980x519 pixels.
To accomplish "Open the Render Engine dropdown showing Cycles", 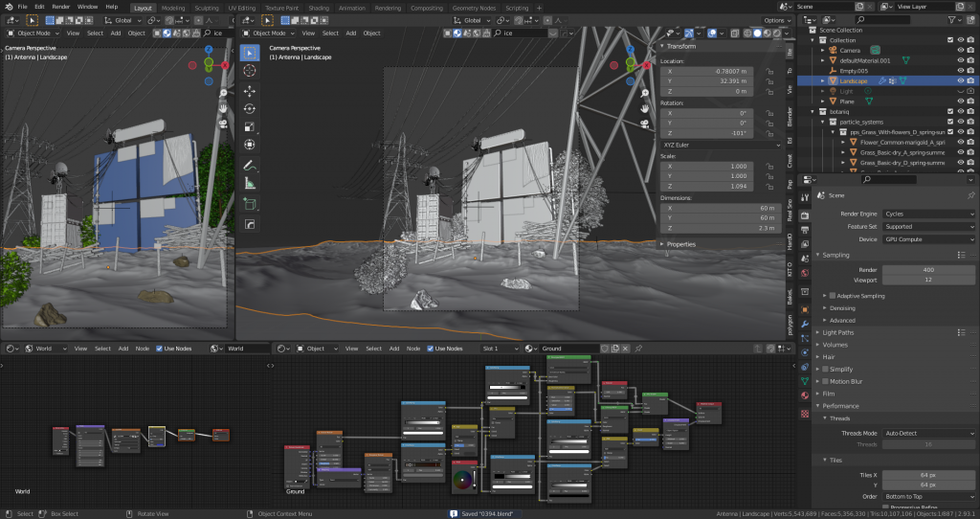I will (928, 214).
